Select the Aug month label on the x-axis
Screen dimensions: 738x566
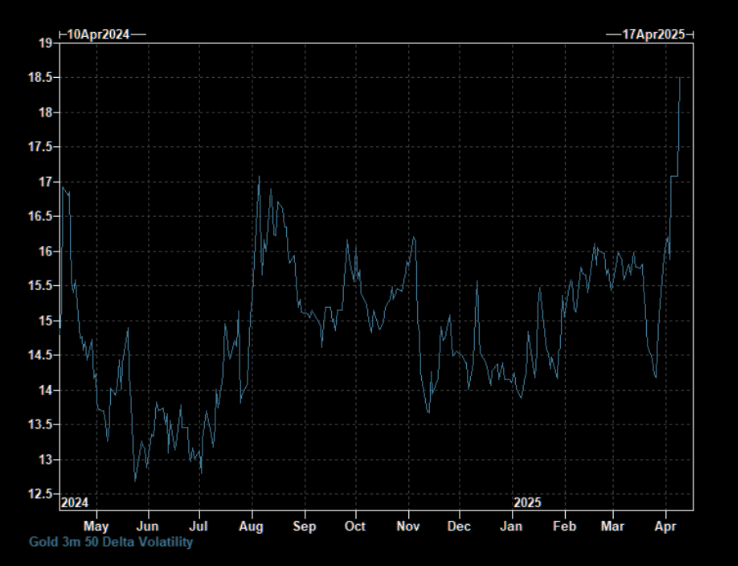coord(252,525)
